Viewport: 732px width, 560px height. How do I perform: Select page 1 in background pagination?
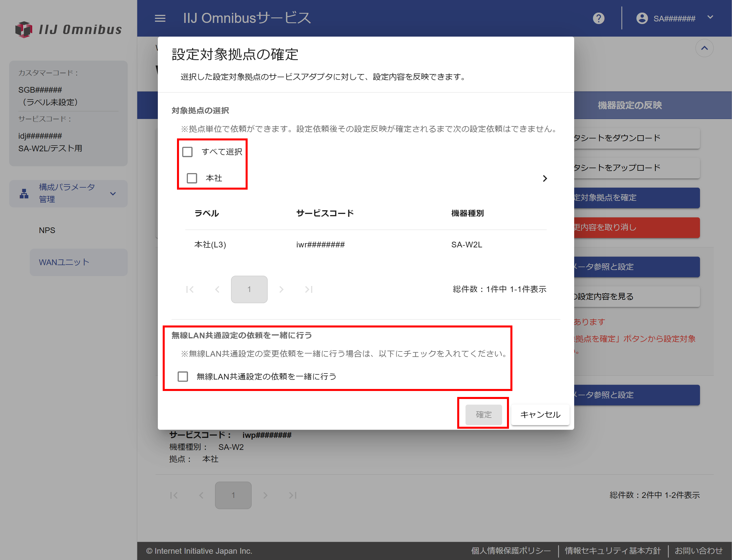click(x=233, y=495)
